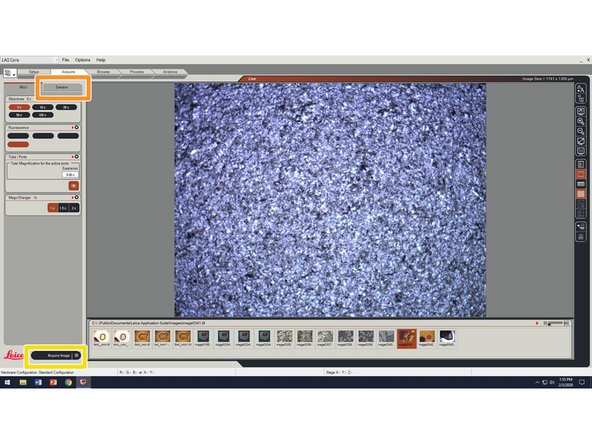Click the lower magnifier zoom icon
Image resolution: width=592 pixels, height=444 pixels.
point(581,131)
